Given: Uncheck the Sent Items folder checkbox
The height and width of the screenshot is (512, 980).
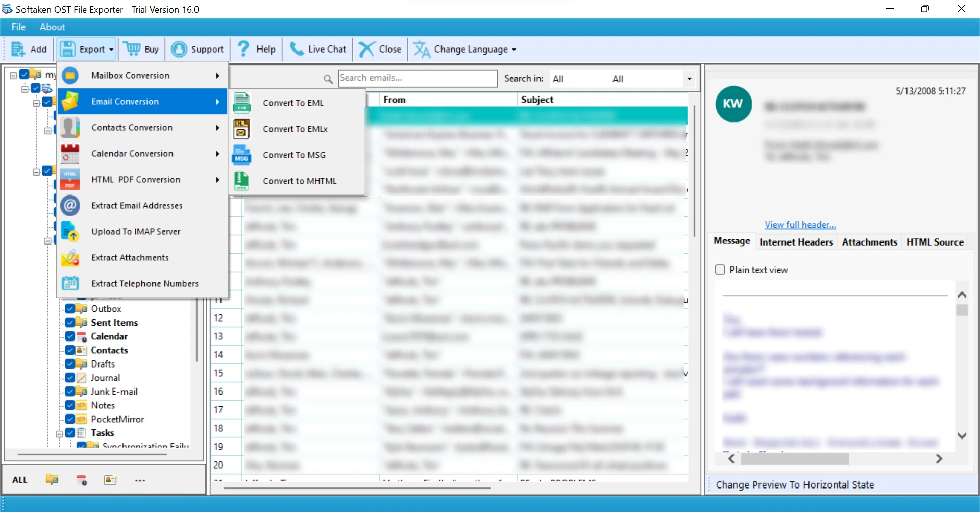Looking at the screenshot, I should coord(70,323).
